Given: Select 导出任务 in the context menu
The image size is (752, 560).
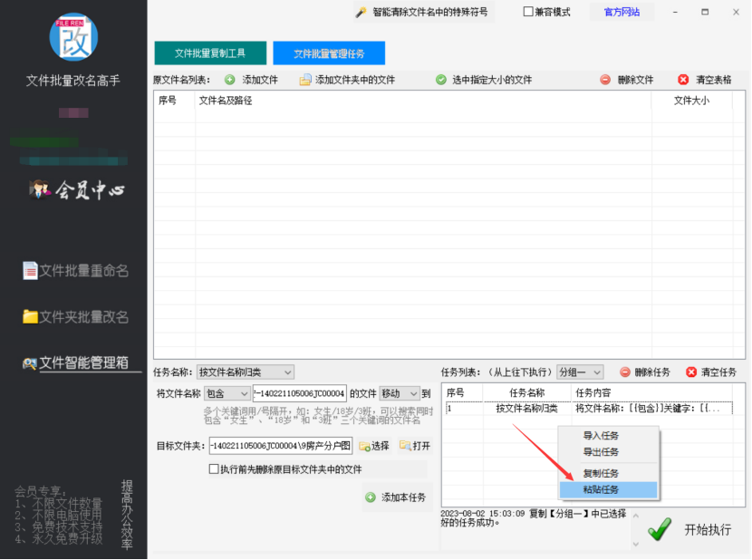Looking at the screenshot, I should point(602,451).
